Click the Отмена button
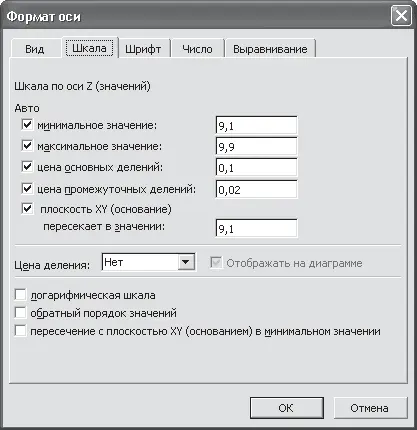 [370, 408]
